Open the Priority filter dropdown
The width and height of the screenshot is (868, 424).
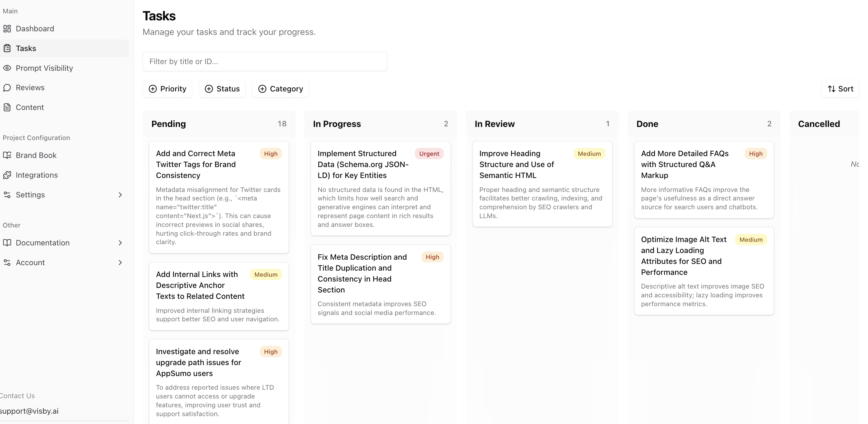[x=168, y=89]
